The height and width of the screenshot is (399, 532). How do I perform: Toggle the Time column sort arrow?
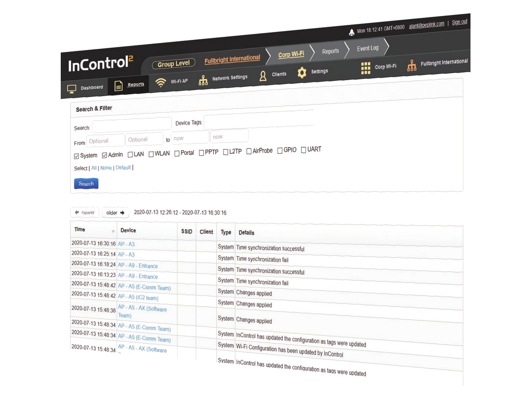(x=113, y=231)
